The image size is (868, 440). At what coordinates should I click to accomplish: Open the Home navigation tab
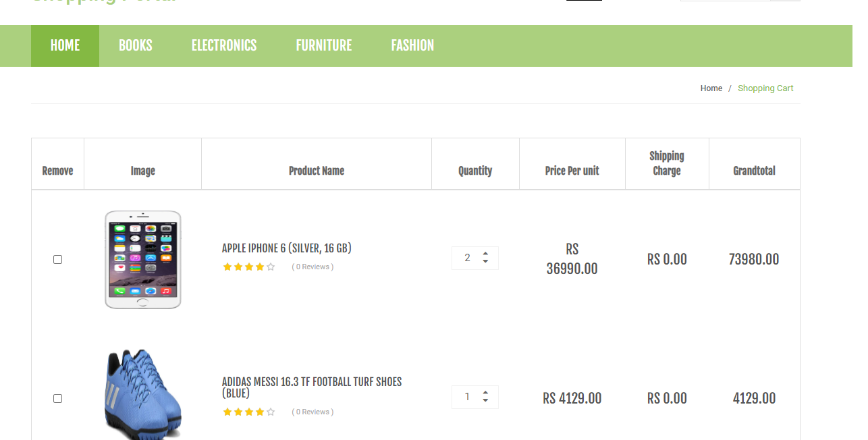tap(65, 46)
